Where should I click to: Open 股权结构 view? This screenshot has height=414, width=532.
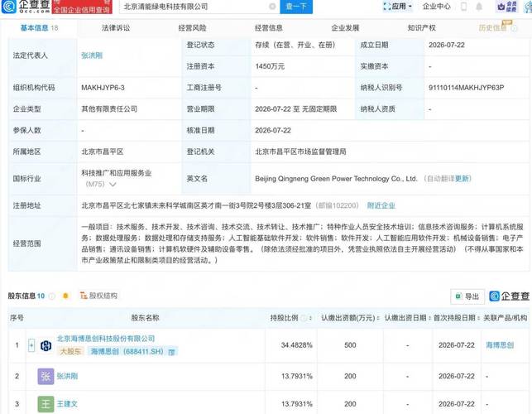click(98, 296)
